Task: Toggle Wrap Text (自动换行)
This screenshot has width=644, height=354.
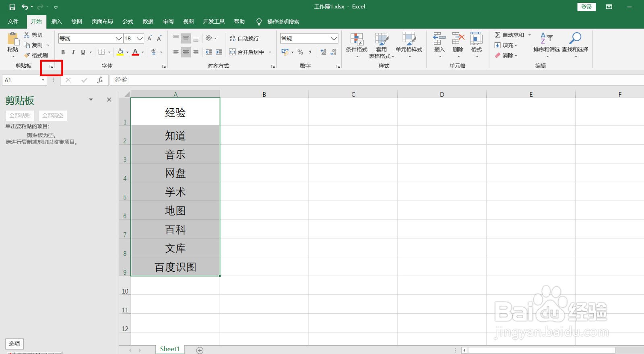Action: click(x=244, y=38)
